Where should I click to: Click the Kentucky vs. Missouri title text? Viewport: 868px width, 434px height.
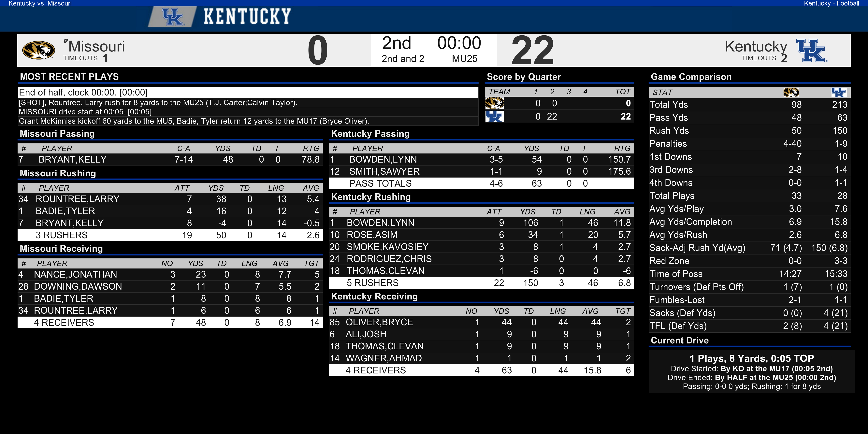[x=40, y=3]
